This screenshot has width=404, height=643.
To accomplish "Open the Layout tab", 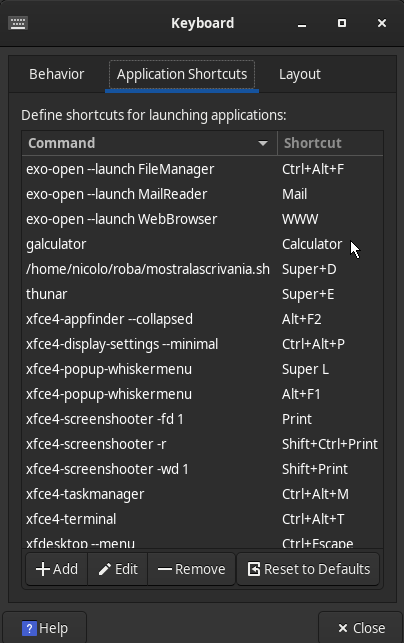I will [x=300, y=74].
